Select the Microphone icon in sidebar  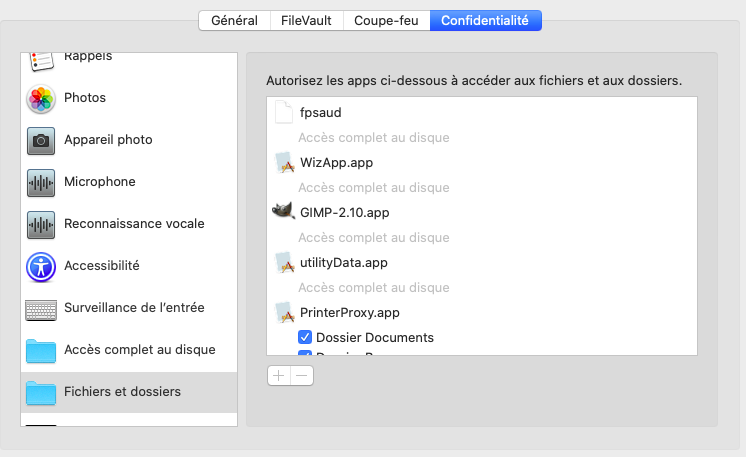pos(41,182)
